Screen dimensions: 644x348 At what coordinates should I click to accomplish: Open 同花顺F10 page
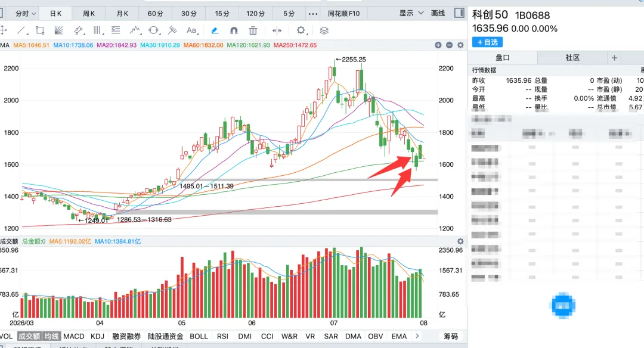click(344, 14)
